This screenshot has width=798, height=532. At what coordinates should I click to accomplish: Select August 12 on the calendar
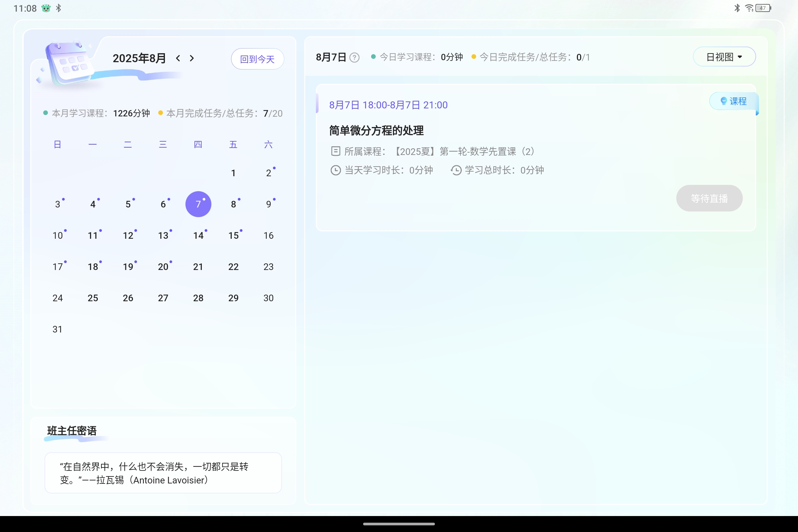[128, 235]
